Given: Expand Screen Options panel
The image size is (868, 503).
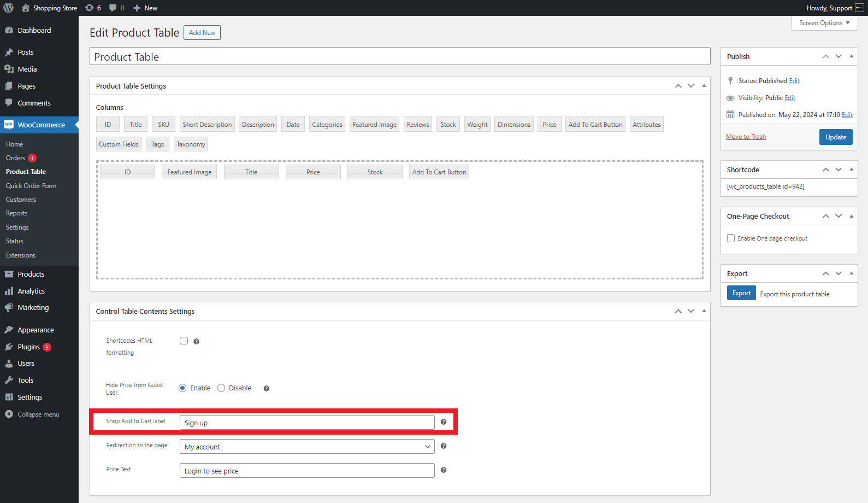Looking at the screenshot, I should click(x=824, y=23).
